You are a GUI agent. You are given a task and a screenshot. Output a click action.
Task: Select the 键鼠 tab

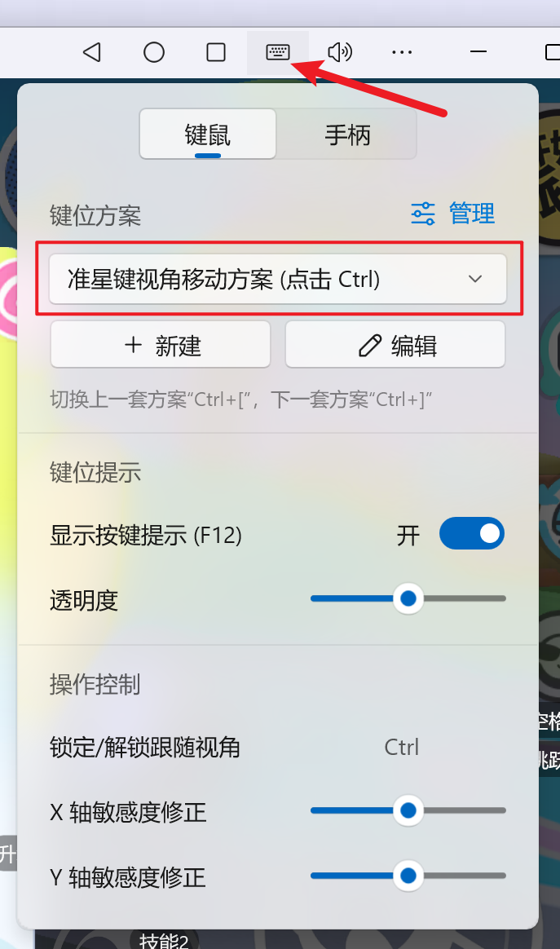(208, 135)
